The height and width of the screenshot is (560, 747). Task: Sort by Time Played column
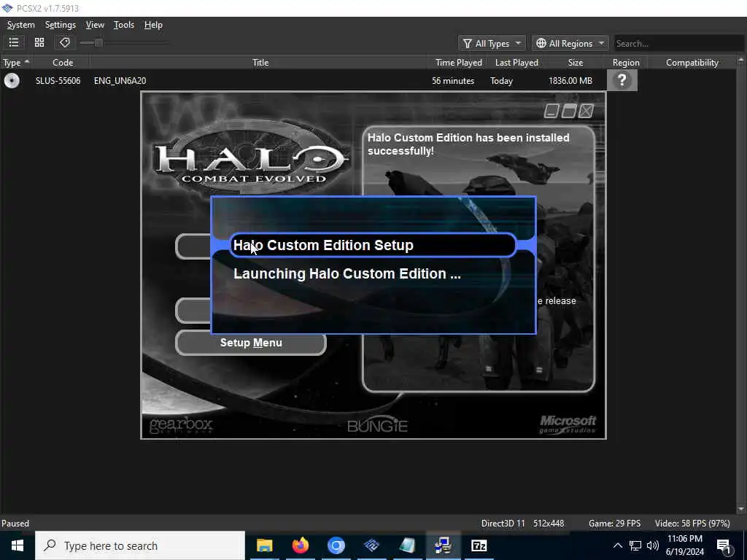pos(458,63)
